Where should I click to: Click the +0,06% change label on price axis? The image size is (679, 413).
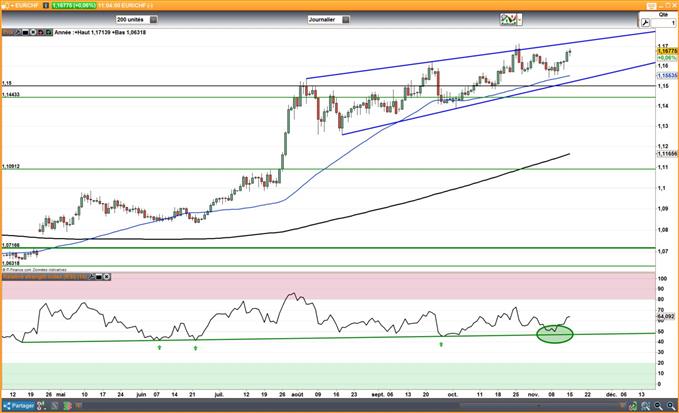[667, 58]
